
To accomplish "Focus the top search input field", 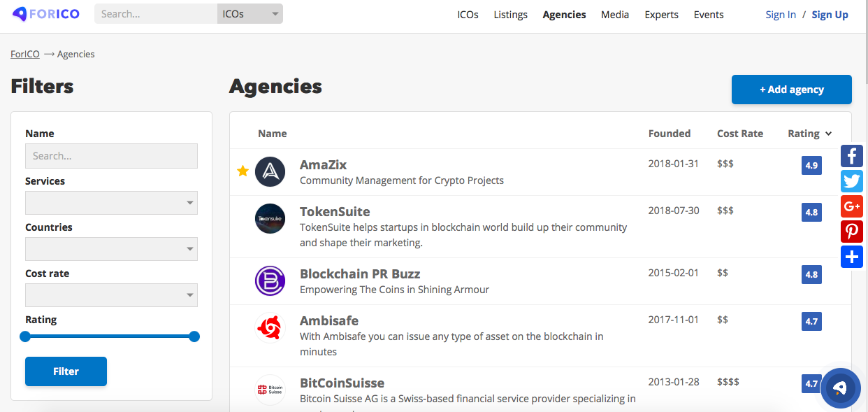I will click(x=156, y=14).
